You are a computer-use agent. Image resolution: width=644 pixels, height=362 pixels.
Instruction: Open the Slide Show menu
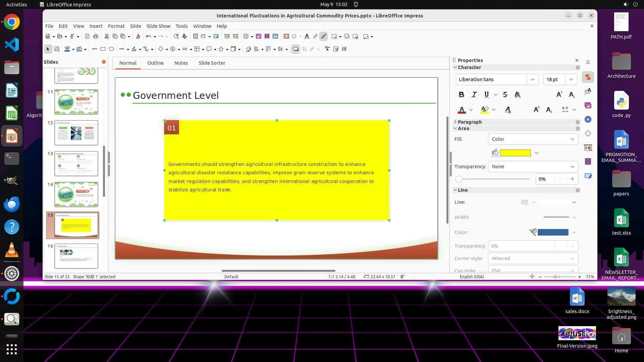click(158, 26)
